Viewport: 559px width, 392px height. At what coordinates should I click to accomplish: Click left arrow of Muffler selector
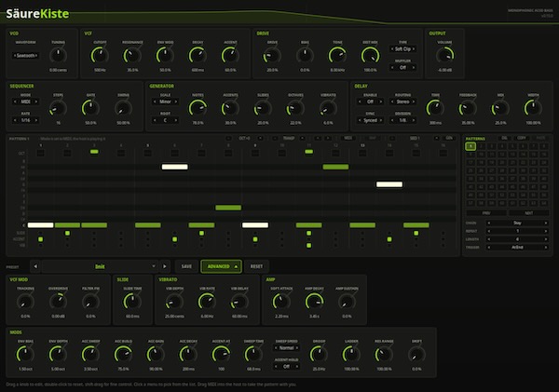tap(392, 67)
